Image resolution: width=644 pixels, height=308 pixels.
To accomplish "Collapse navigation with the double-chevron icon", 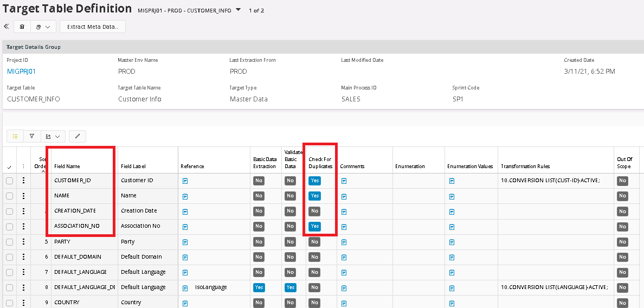I will [7, 26].
